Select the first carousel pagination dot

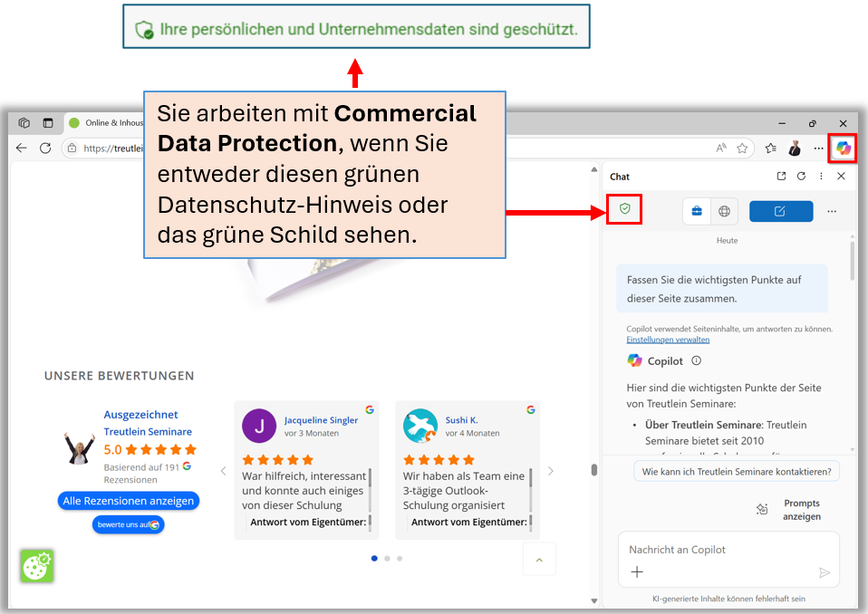point(374,559)
